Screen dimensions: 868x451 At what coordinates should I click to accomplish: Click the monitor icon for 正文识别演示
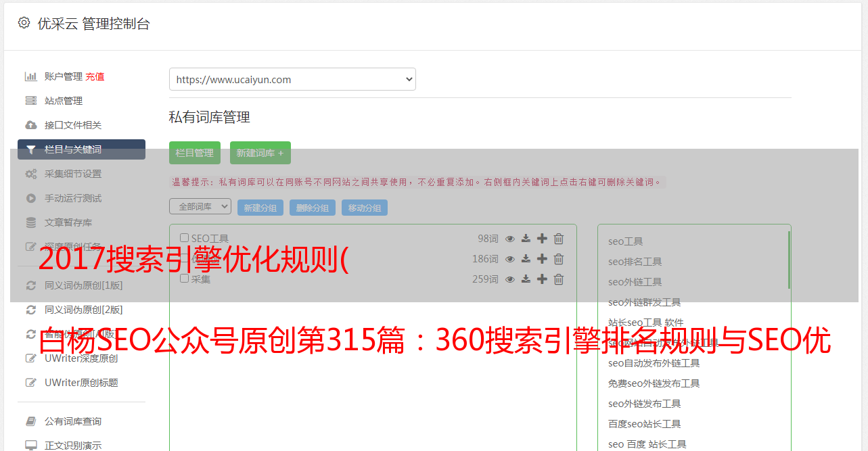pos(30,446)
